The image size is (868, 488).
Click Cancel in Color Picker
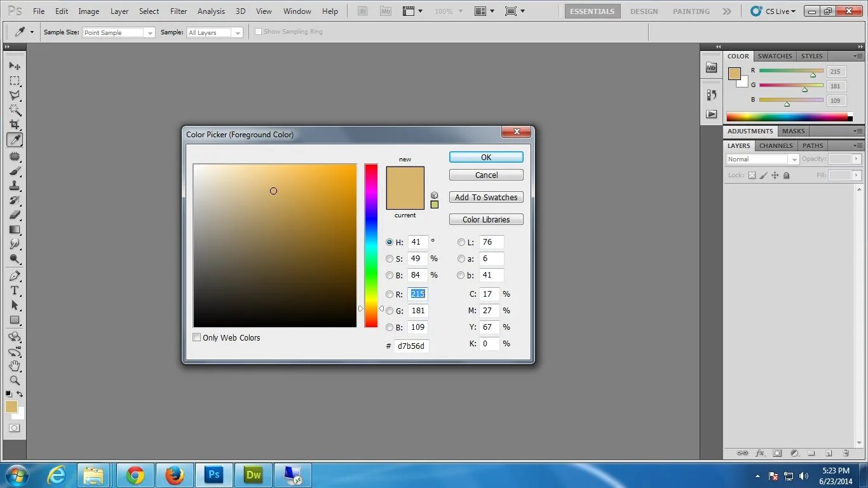point(486,175)
